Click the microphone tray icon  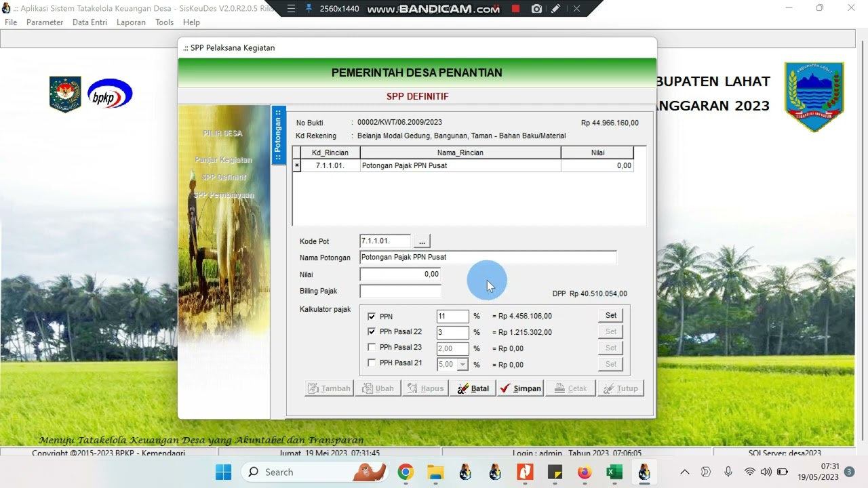pyautogui.click(x=728, y=472)
